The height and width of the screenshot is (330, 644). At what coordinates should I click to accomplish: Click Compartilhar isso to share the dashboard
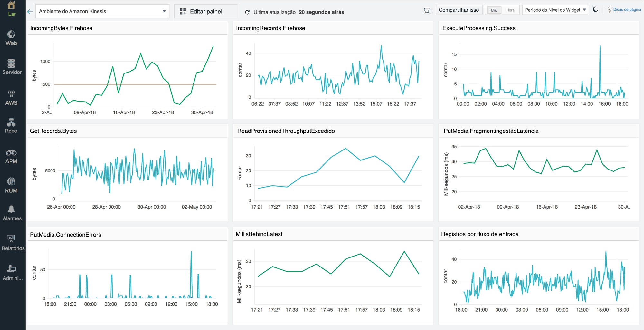click(459, 10)
